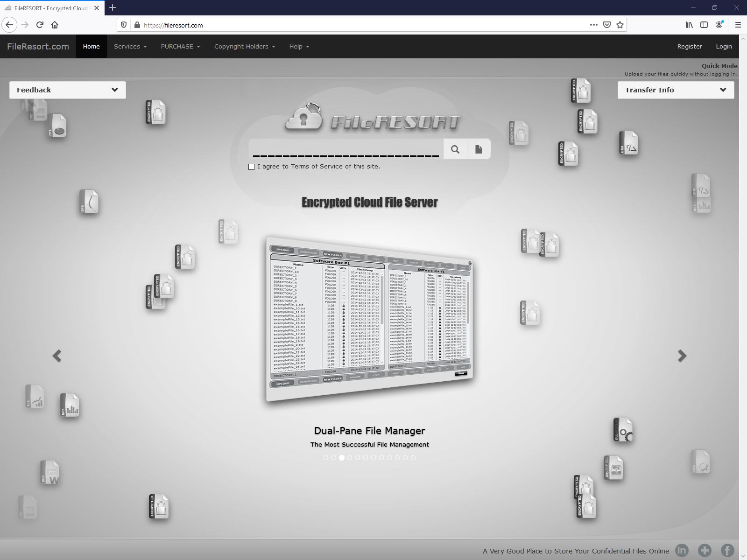Open the Login link
Viewport: 747px width, 560px height.
tap(724, 46)
